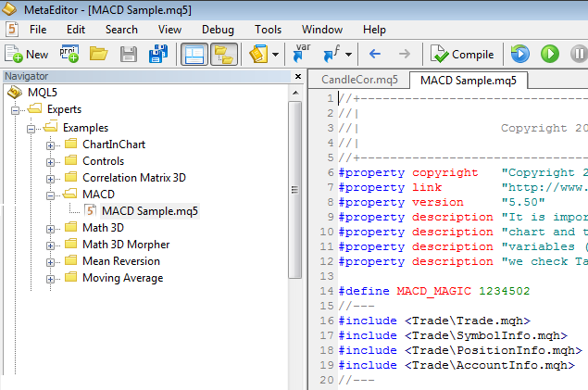
Task: Start debugging on history with blue refresh-play icon
Action: click(520, 54)
